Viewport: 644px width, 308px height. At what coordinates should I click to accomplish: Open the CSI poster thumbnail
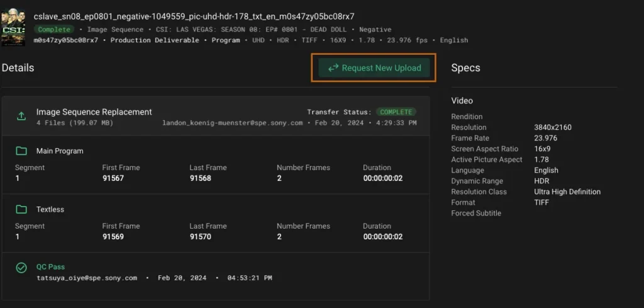[13, 28]
